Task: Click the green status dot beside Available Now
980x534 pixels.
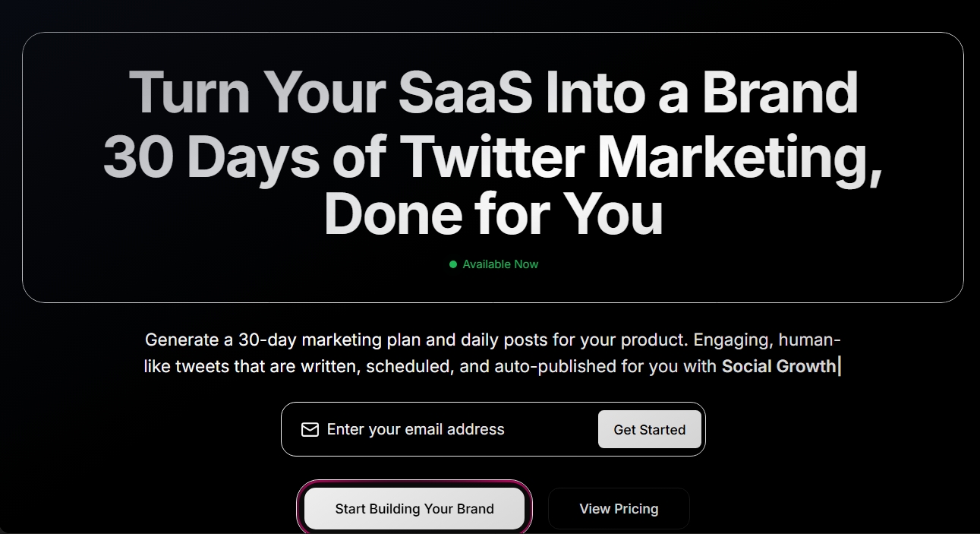Action: click(x=453, y=264)
